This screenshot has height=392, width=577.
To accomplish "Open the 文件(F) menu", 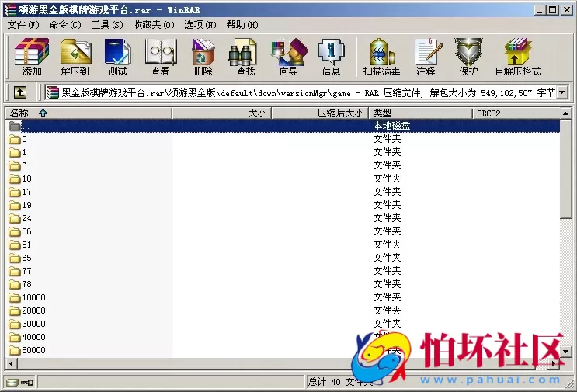I will coord(23,25).
